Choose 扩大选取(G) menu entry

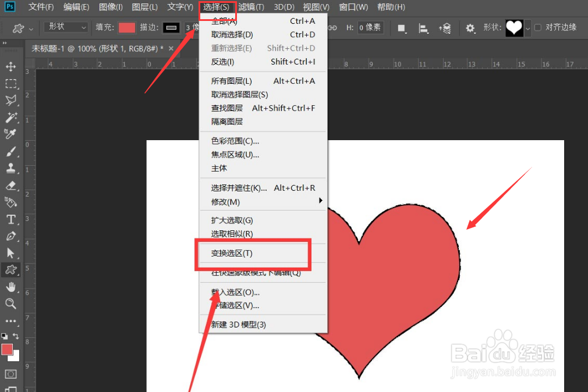(263, 220)
